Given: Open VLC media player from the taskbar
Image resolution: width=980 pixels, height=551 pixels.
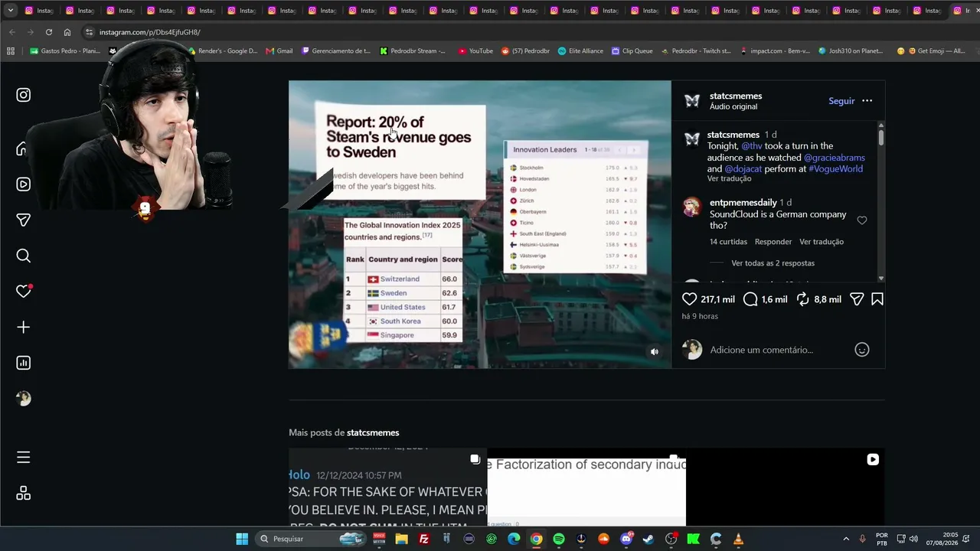Looking at the screenshot, I should pyautogui.click(x=739, y=539).
